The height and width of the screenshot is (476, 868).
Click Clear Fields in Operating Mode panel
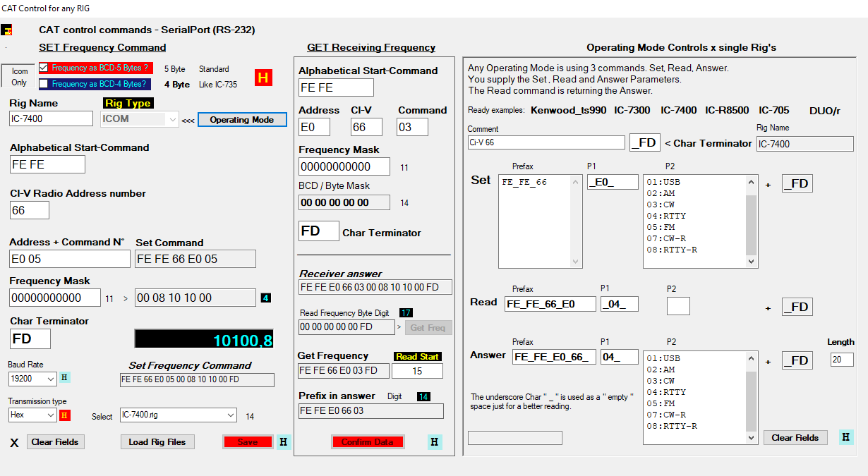[795, 437]
